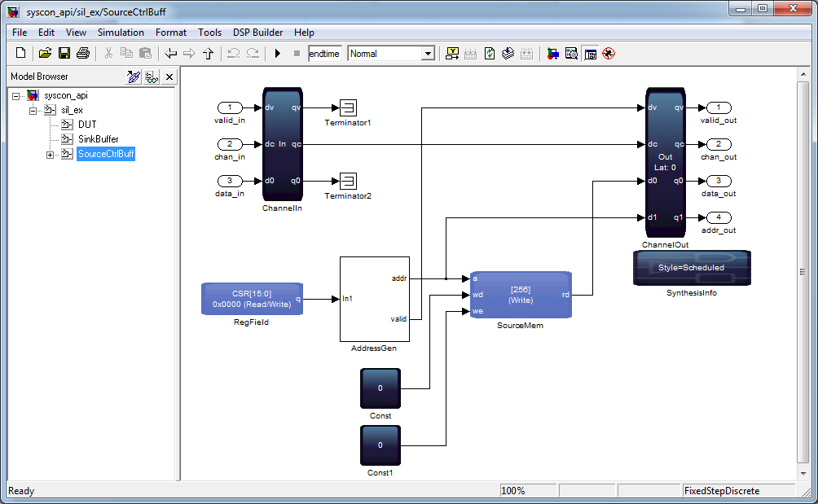Collapse the syscon_api root tree node
This screenshot has width=818, height=504.
point(17,95)
